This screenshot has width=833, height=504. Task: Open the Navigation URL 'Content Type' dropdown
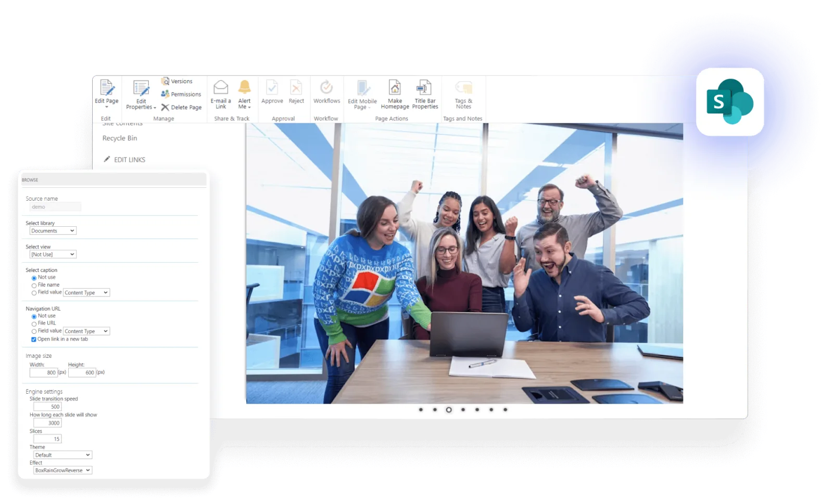[x=86, y=331]
